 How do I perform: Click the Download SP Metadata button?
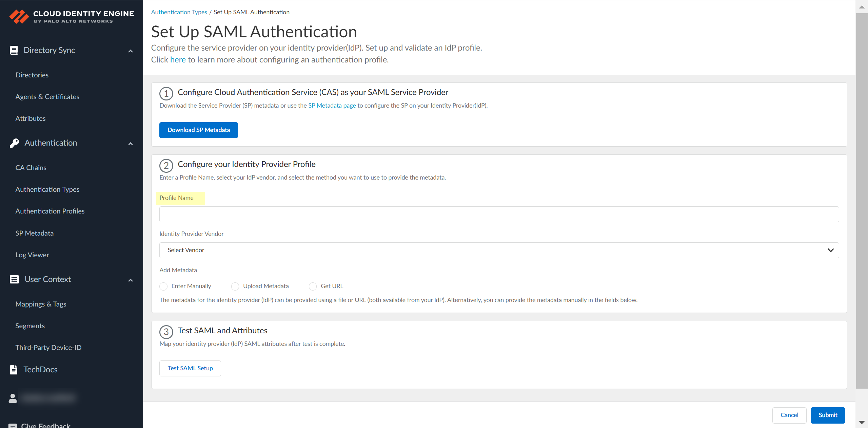[x=198, y=130]
